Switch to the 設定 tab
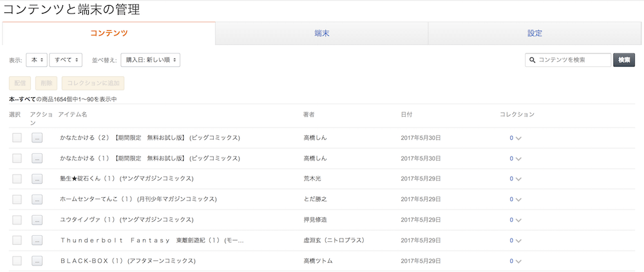 (x=535, y=34)
